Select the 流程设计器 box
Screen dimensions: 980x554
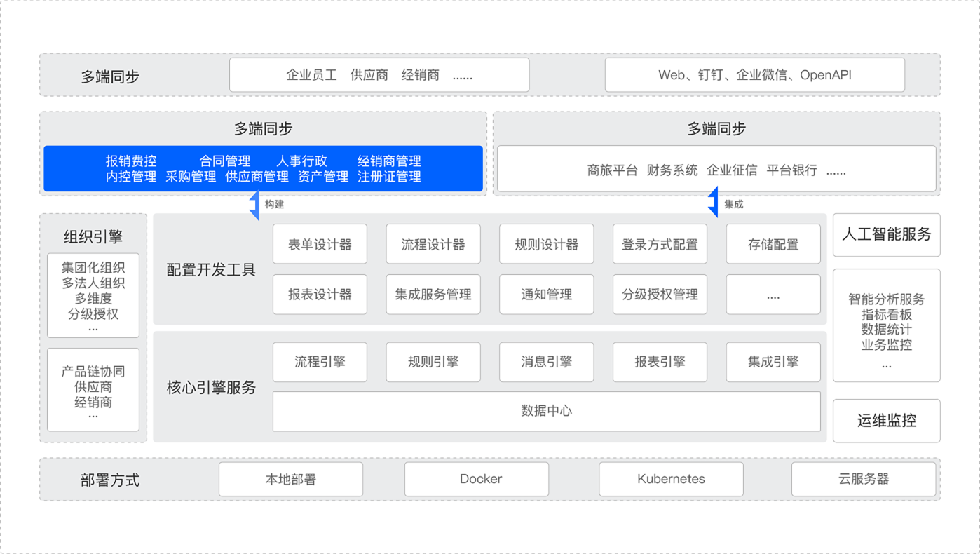433,244
